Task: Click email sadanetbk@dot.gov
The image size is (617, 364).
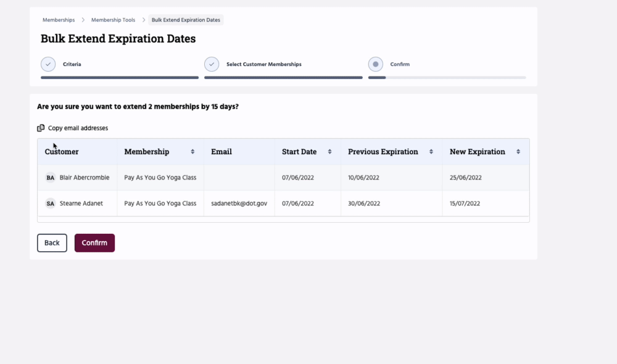Action: pyautogui.click(x=239, y=204)
